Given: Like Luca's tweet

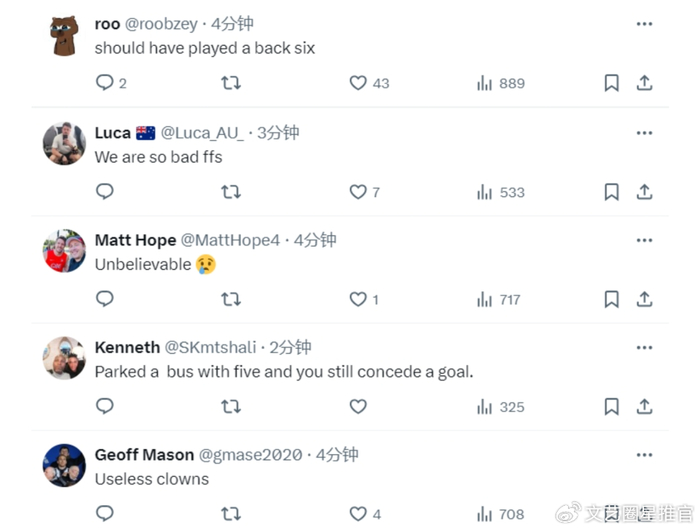Looking at the screenshot, I should [x=358, y=191].
